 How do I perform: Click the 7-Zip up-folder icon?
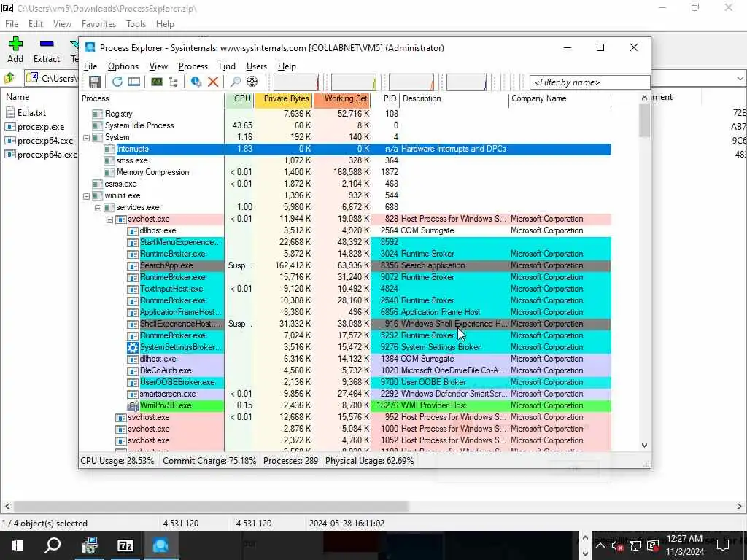click(9, 78)
